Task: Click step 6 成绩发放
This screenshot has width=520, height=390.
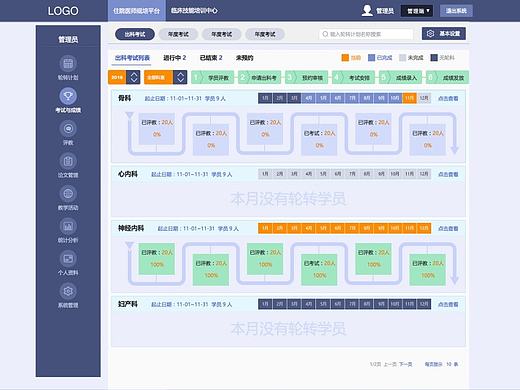Action: 448,77
